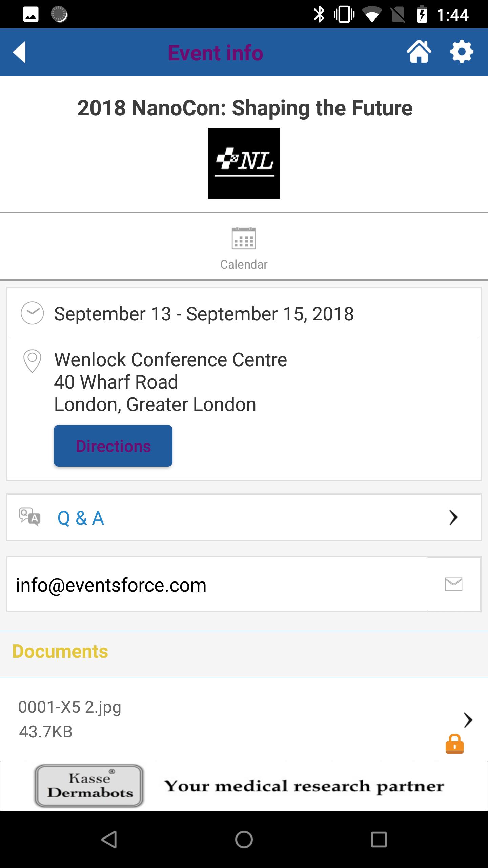Open Directions to the venue

tap(113, 446)
